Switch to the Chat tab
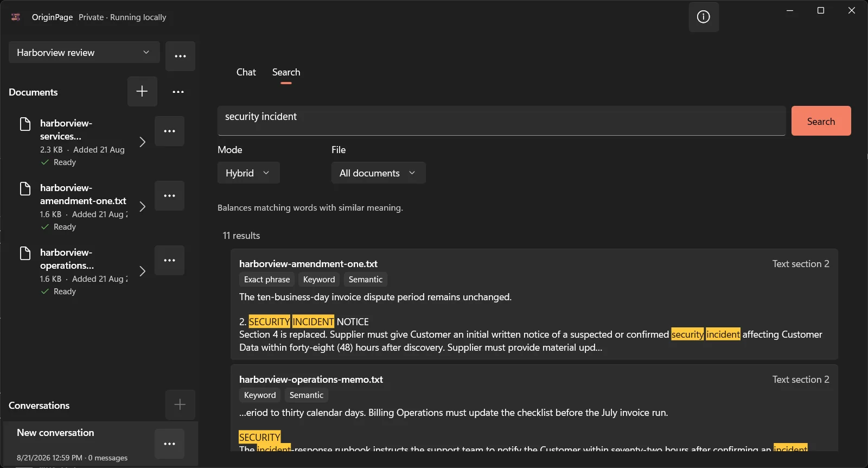The width and height of the screenshot is (868, 468). 246,72
